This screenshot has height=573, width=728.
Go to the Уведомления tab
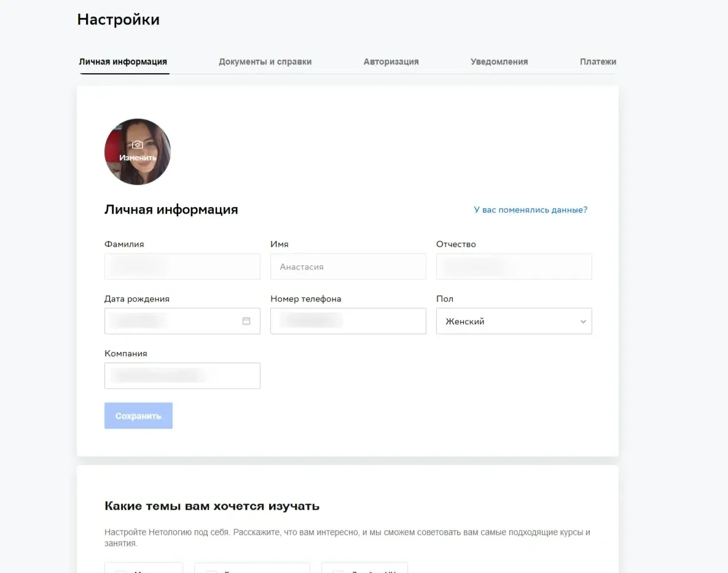pyautogui.click(x=499, y=61)
